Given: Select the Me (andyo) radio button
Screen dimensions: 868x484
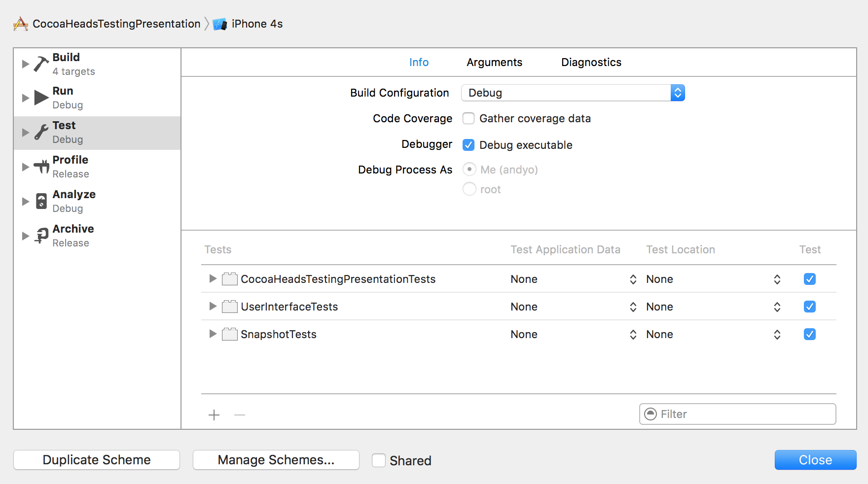Looking at the screenshot, I should [x=470, y=169].
